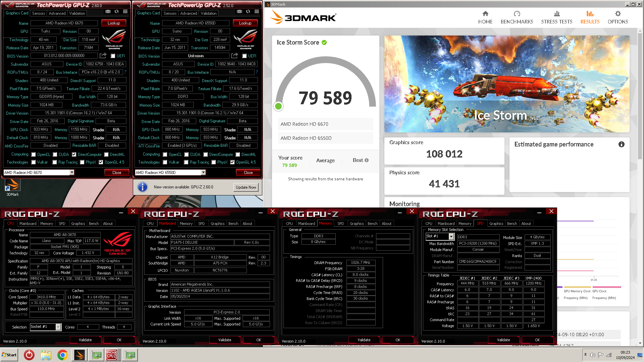644x362 pixels.
Task: Click the BIOS share/export icon for HD 6670
Action: pos(103,56)
